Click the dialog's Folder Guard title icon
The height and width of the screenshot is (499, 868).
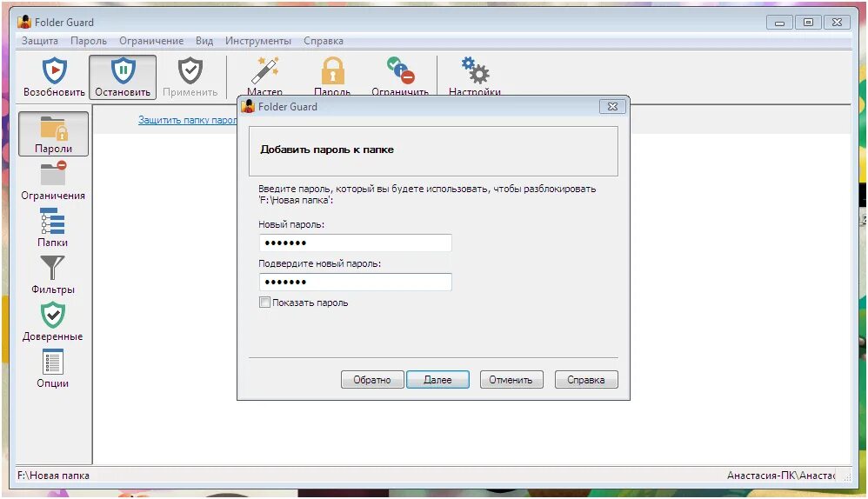pos(249,106)
